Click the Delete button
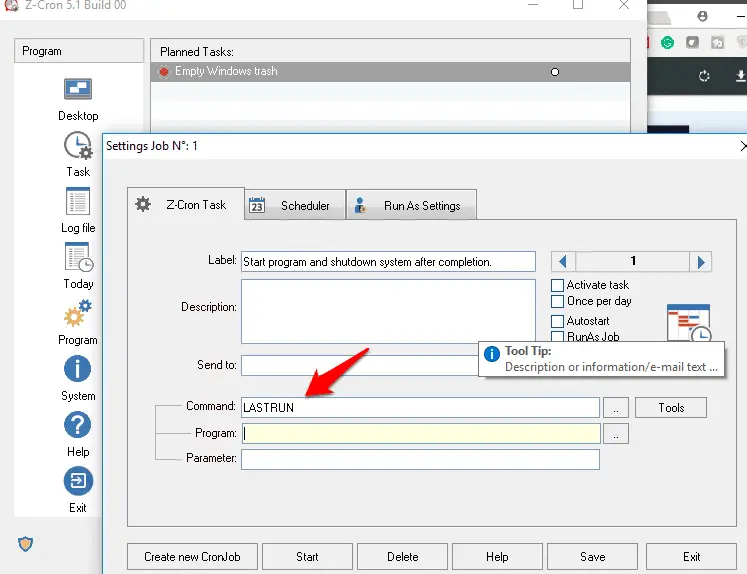The image size is (747, 574). pyautogui.click(x=403, y=556)
